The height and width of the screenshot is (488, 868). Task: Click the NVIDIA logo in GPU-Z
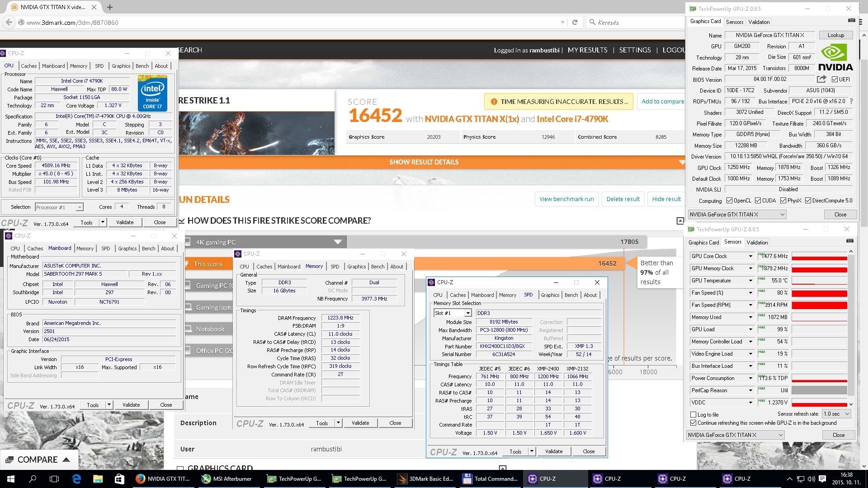coord(835,57)
